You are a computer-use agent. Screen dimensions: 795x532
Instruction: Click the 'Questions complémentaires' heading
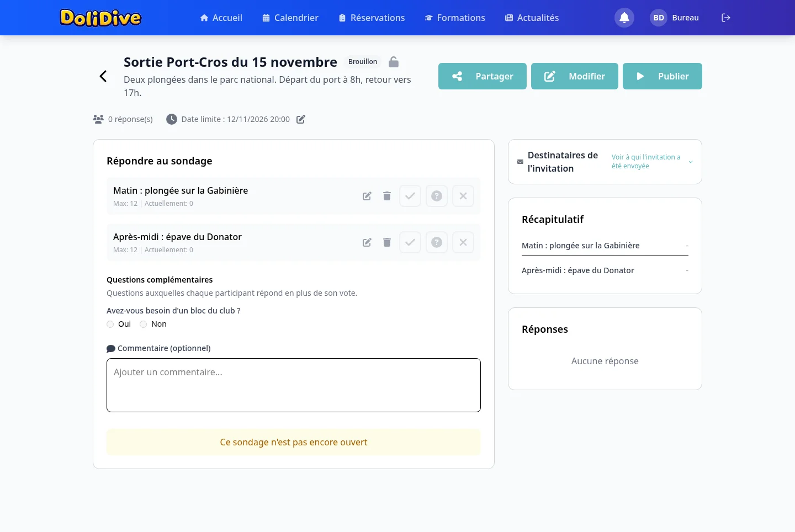tap(160, 280)
